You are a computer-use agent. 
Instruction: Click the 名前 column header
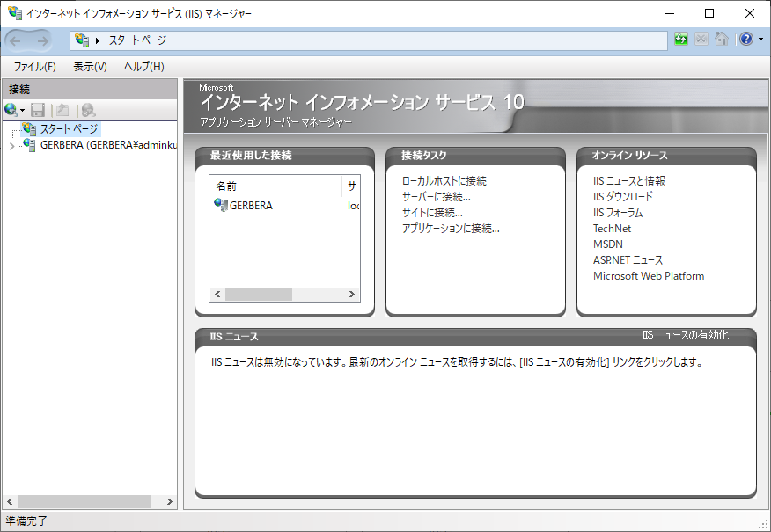point(275,186)
